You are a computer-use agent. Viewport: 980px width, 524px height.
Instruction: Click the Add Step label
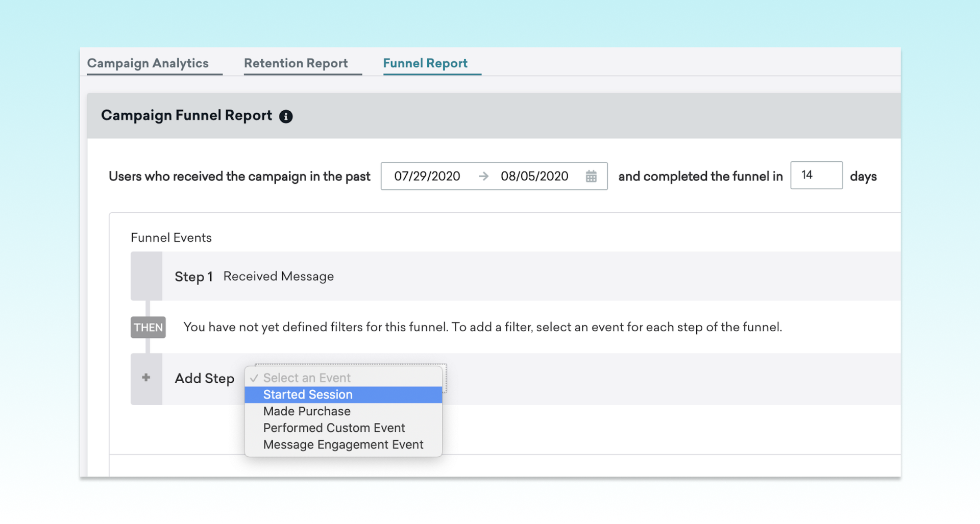[x=205, y=379]
